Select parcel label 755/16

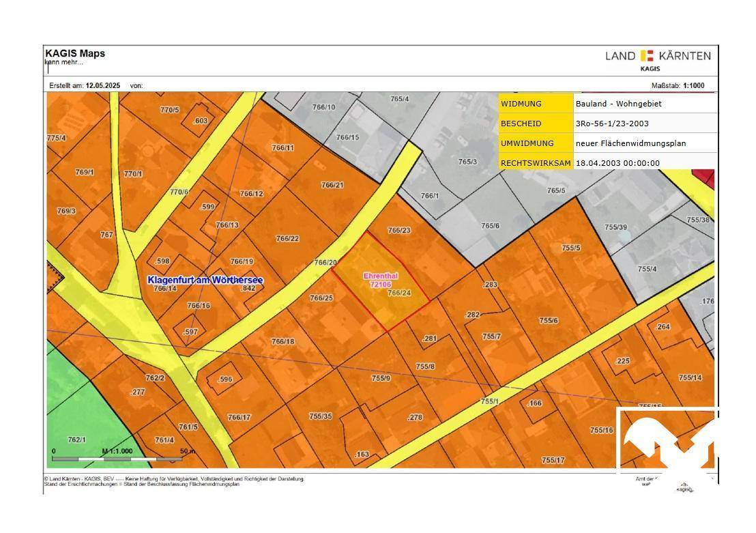click(602, 430)
